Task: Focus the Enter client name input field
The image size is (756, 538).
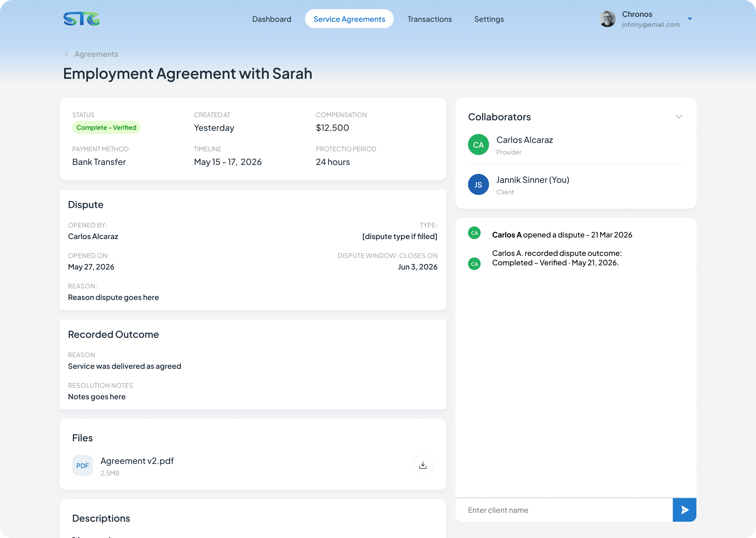Action: (564, 510)
